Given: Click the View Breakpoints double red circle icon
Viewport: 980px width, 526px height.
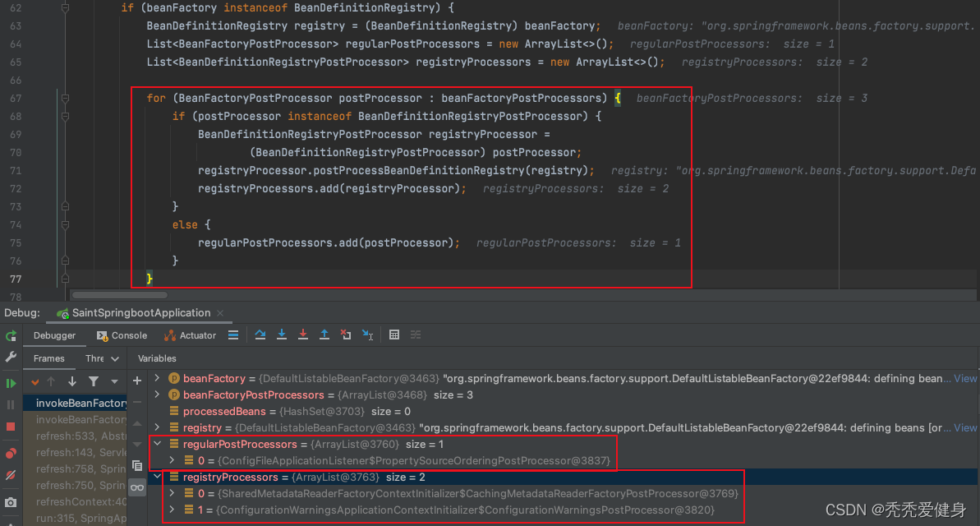Looking at the screenshot, I should coord(11,453).
